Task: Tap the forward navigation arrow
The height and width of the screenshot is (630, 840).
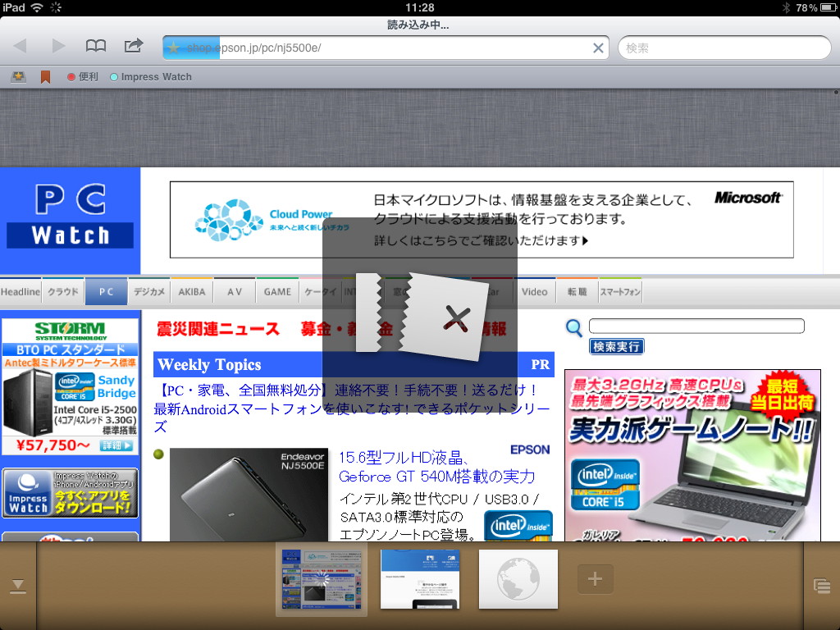Action: [x=57, y=47]
